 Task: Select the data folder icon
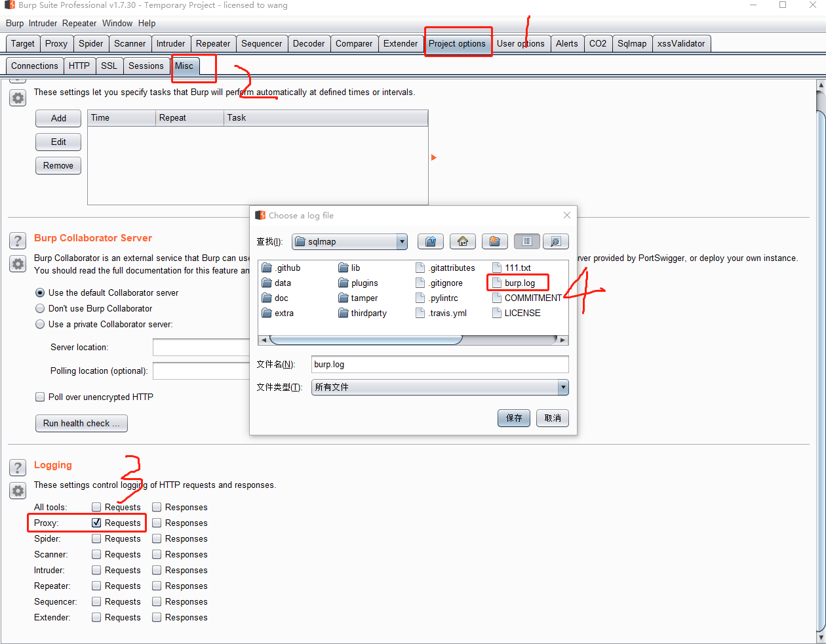point(267,283)
